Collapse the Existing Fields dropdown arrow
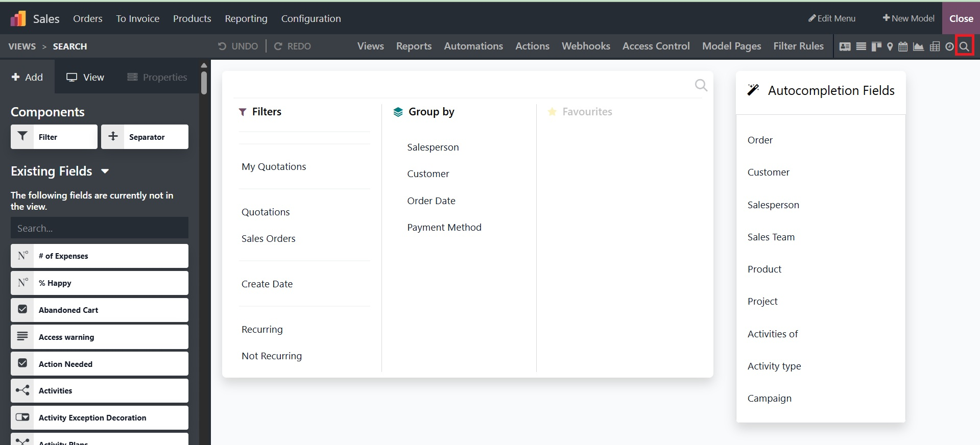 tap(105, 171)
